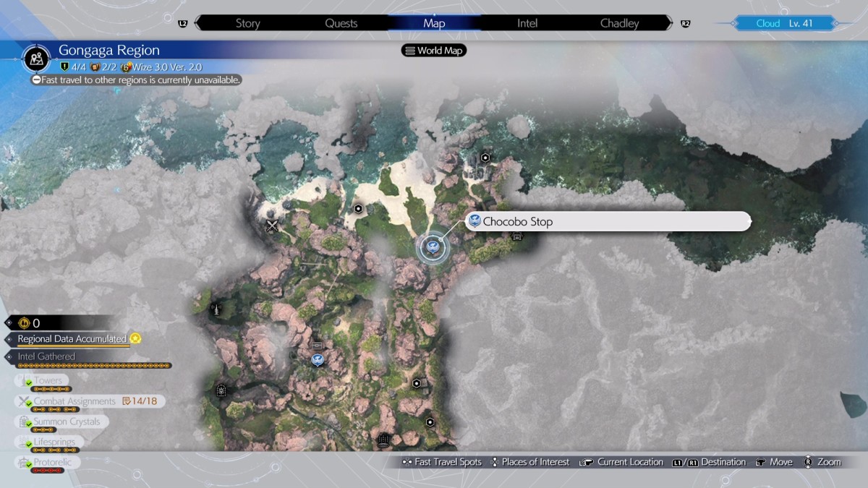The height and width of the screenshot is (488, 868).
Task: Click the Lifesprings green checkmark
Action: pos(29,444)
